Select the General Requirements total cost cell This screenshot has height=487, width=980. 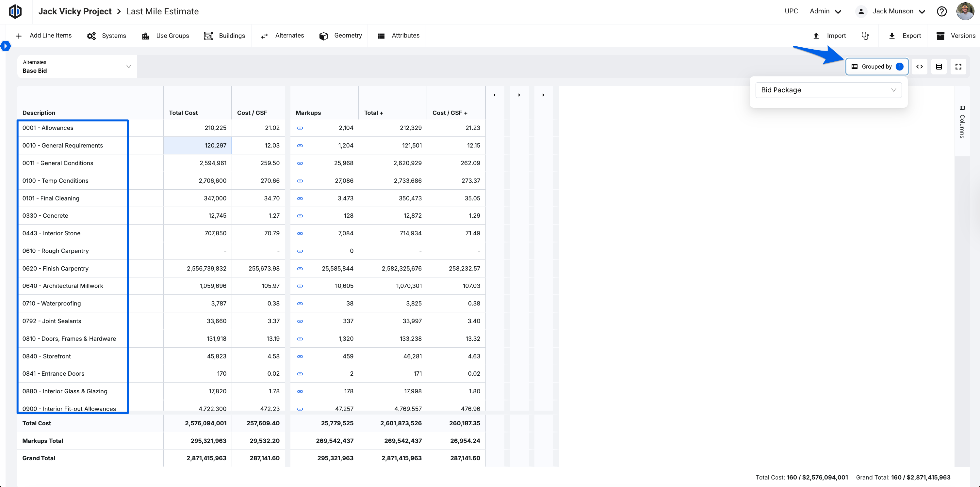pos(197,146)
